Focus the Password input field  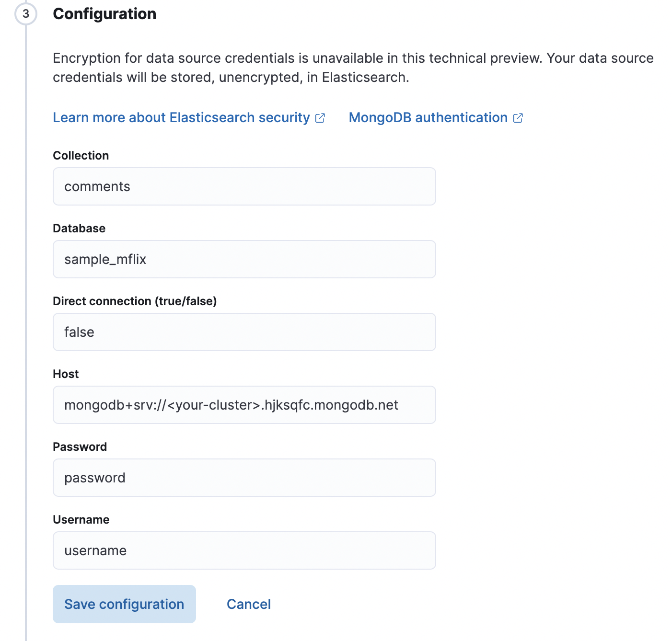(x=243, y=478)
